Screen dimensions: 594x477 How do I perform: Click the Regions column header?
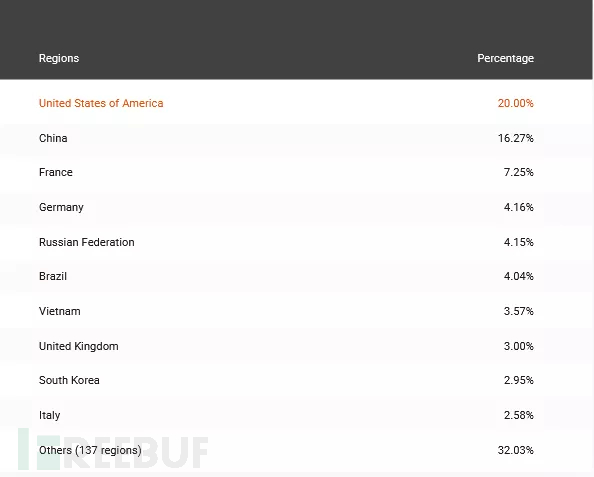coord(59,58)
